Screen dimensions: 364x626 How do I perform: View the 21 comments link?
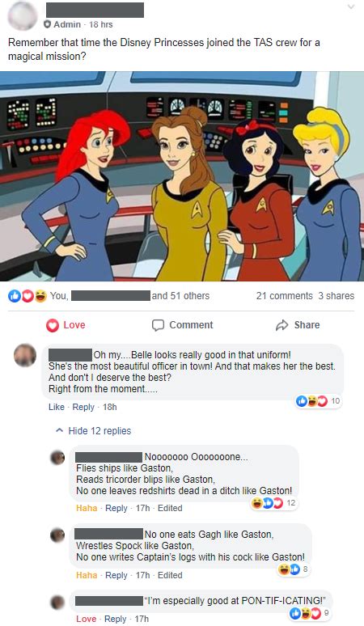click(284, 296)
